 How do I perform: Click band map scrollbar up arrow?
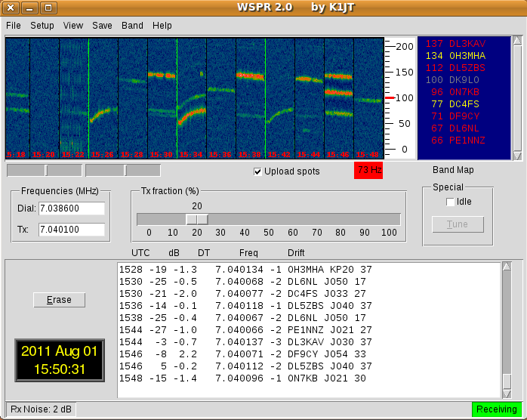pos(518,41)
